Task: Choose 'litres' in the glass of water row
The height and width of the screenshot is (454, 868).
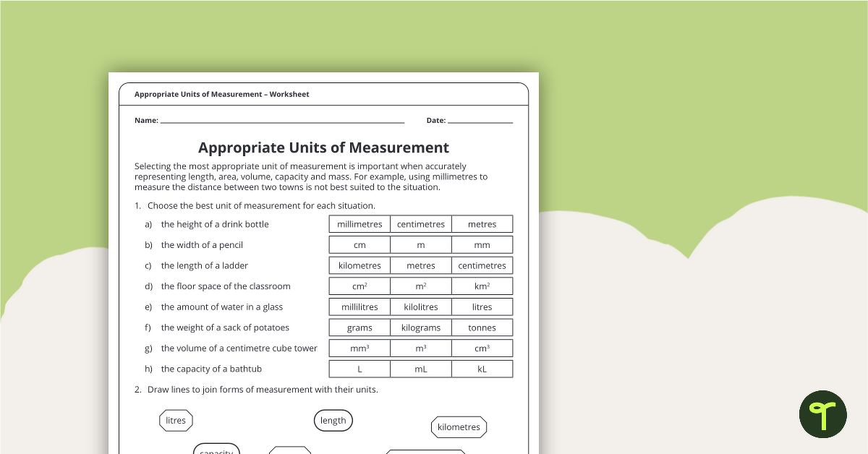Action: coord(482,307)
